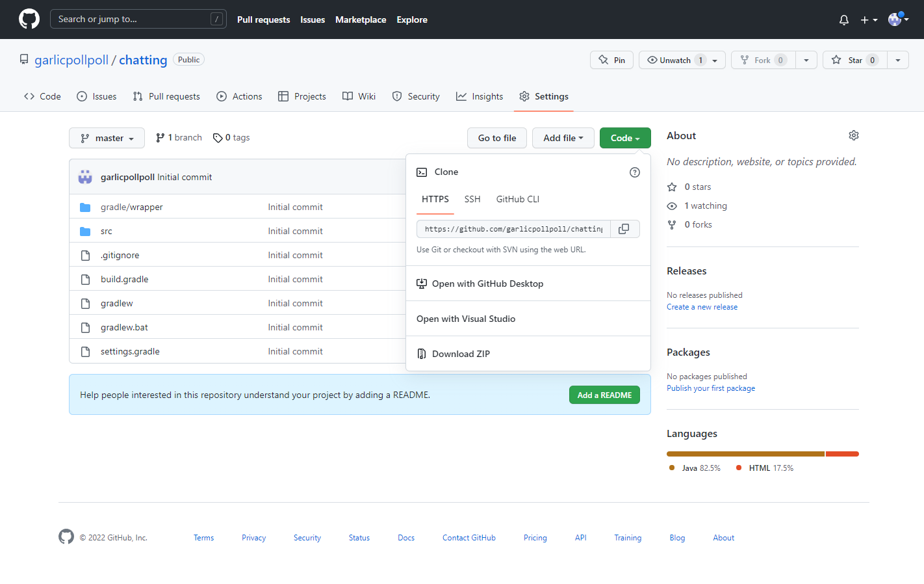The width and height of the screenshot is (924, 584).
Task: Click the settings.gradle file icon
Action: click(x=85, y=352)
